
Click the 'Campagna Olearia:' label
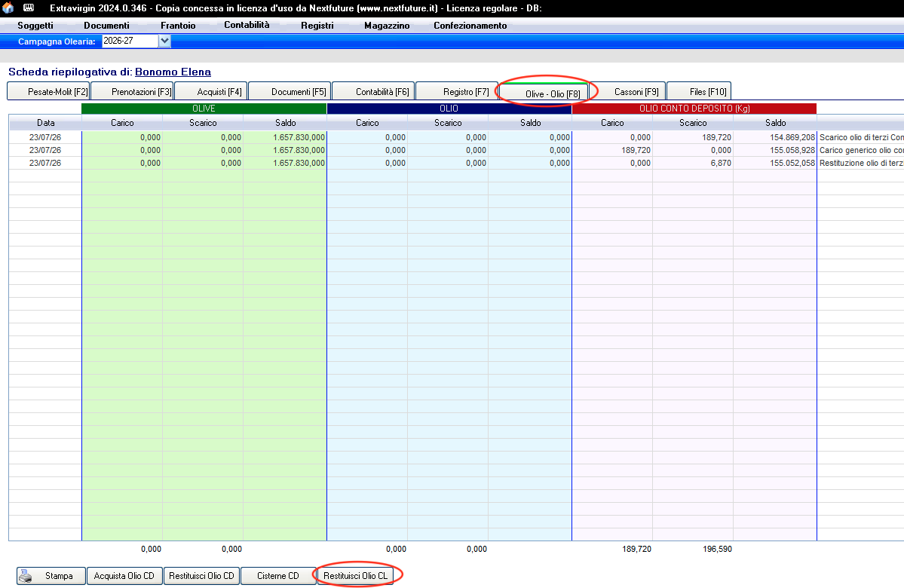57,41
